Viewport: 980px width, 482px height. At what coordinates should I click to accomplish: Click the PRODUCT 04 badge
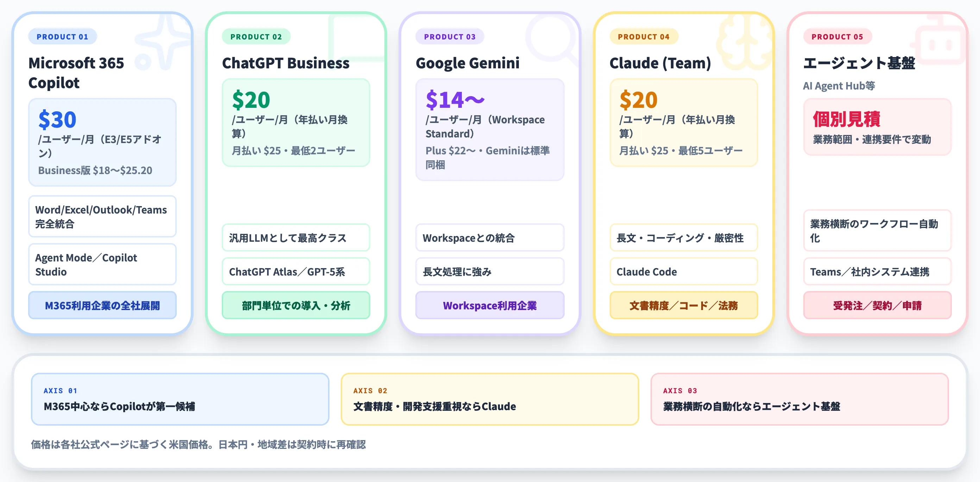(x=644, y=37)
